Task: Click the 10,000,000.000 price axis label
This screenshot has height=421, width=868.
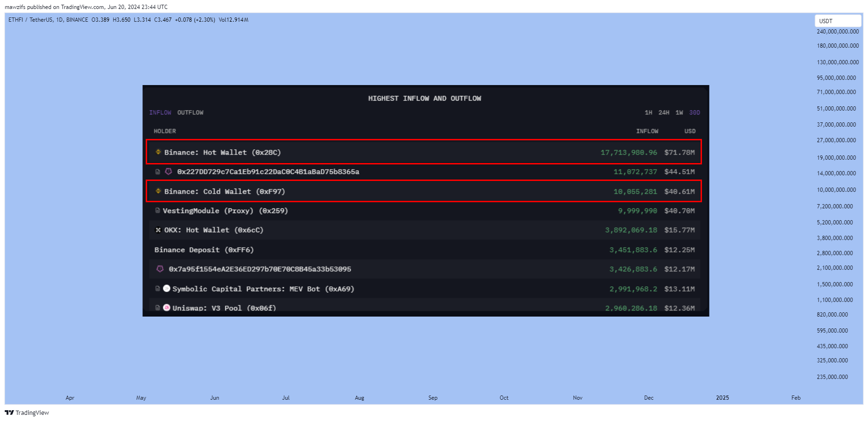Action: click(836, 190)
